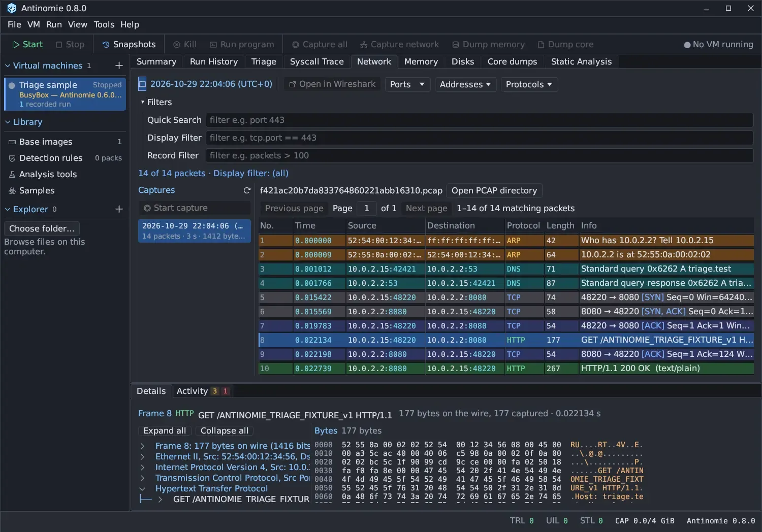Select packet 10 HTTP/1.1 200 OK row

pos(506,369)
